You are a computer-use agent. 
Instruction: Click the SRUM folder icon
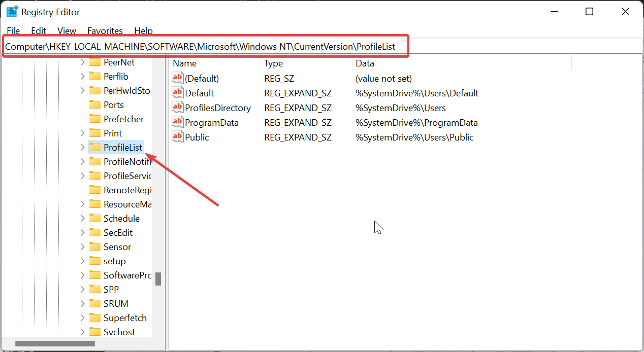(95, 303)
